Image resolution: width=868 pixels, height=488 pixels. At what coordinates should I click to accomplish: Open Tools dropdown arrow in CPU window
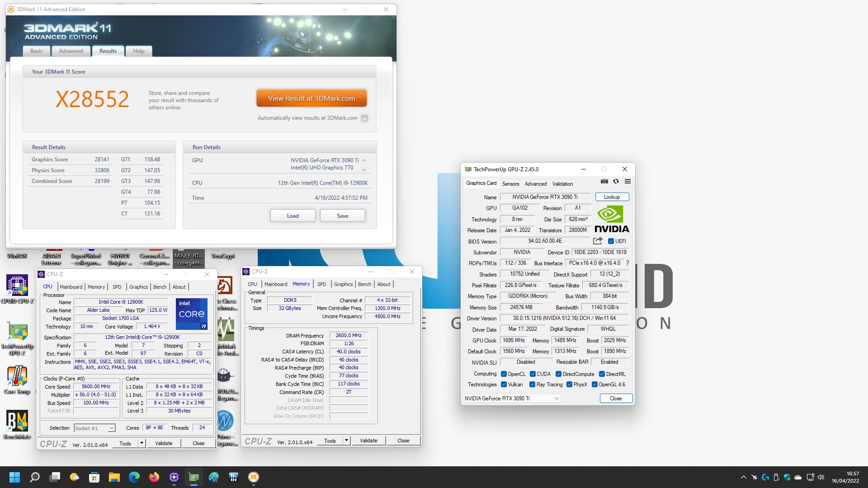(x=142, y=443)
